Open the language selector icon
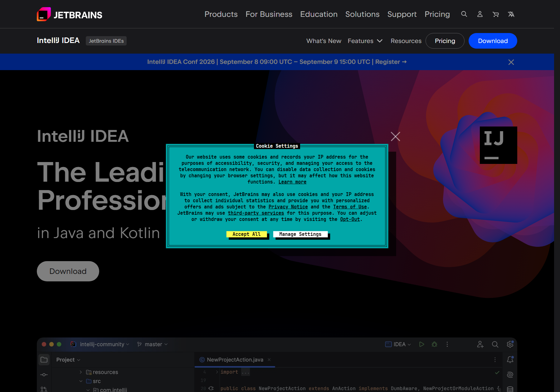Screen dimensions: 560x392 point(511,14)
